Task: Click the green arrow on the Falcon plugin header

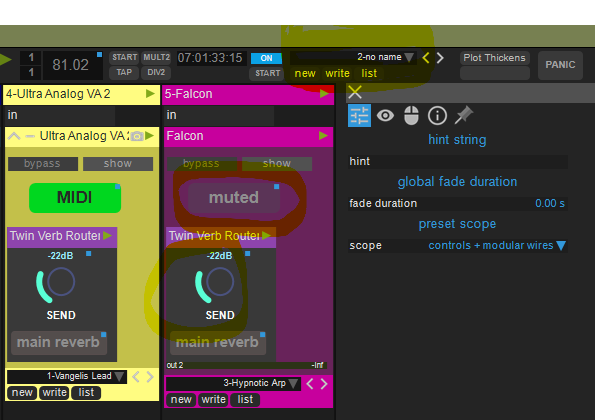Action: (x=323, y=136)
